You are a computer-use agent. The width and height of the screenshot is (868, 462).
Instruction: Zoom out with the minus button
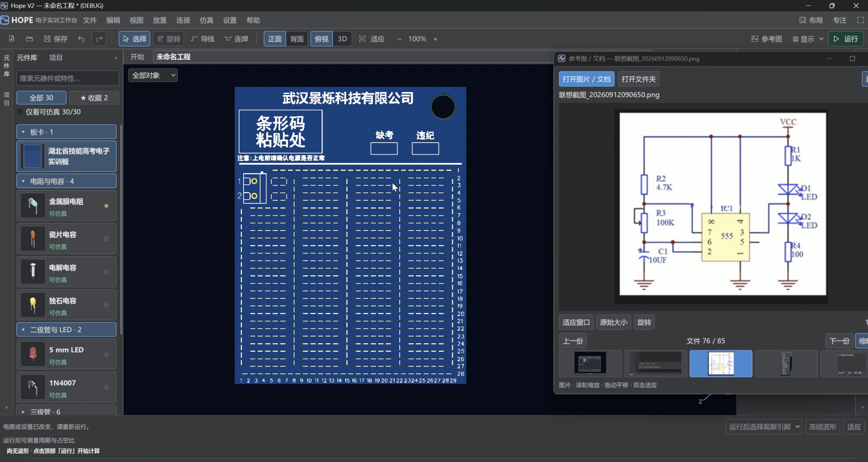tap(399, 39)
